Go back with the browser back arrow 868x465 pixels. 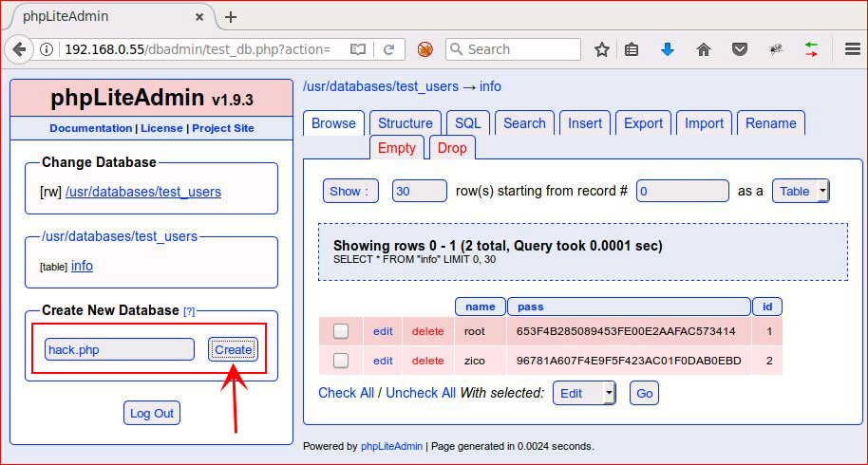[x=19, y=49]
